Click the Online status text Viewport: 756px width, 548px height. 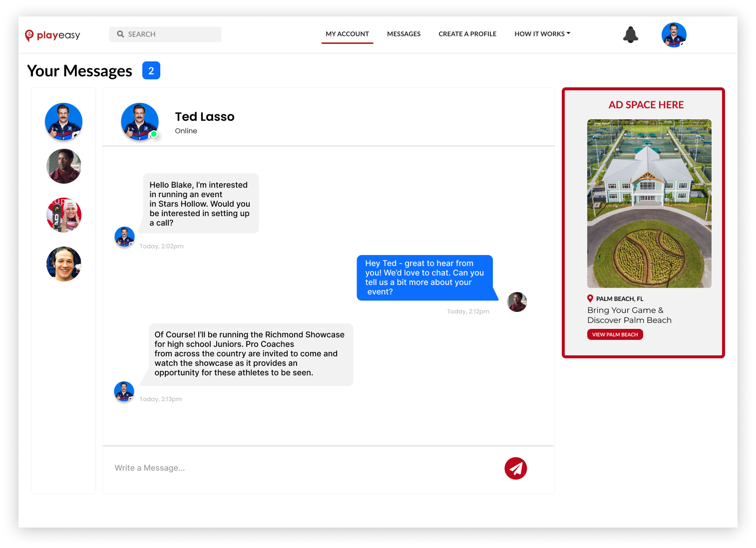pyautogui.click(x=186, y=131)
